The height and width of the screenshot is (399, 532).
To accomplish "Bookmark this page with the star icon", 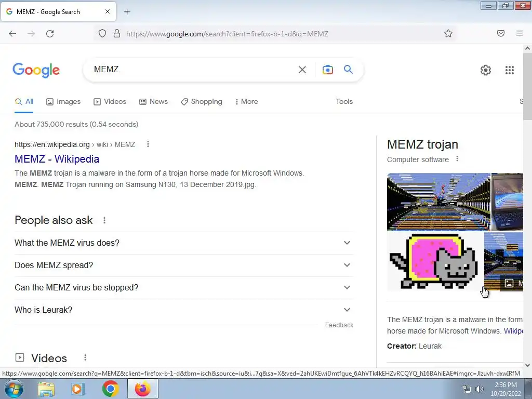I will pos(448,33).
